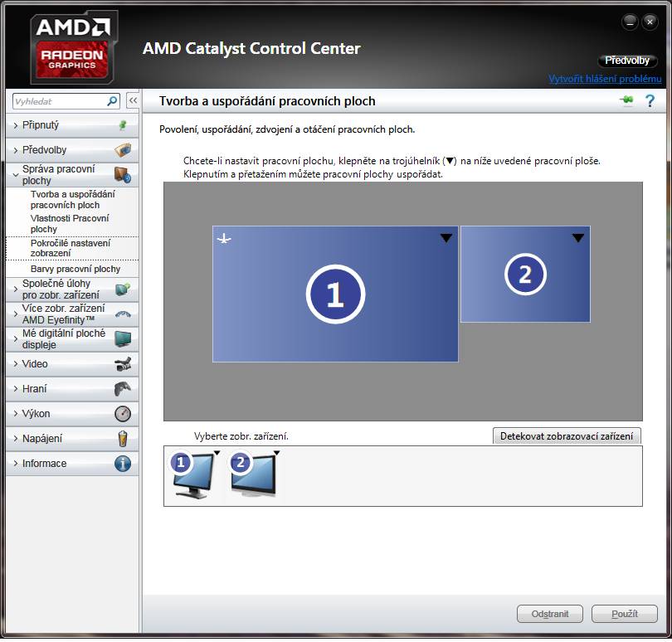This screenshot has width=672, height=642.
Task: Collapse Správa pracovní plochy section
Action: coord(16,175)
